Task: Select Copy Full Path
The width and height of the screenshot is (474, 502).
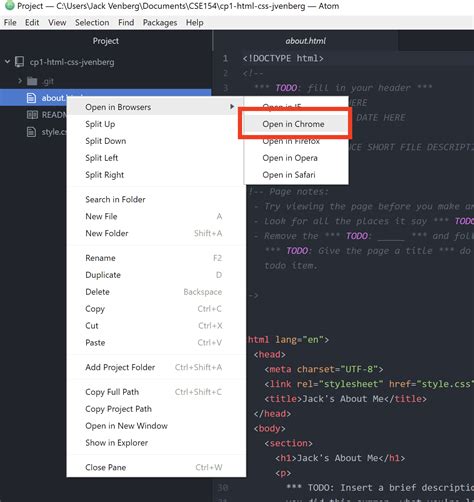Action: point(156,392)
